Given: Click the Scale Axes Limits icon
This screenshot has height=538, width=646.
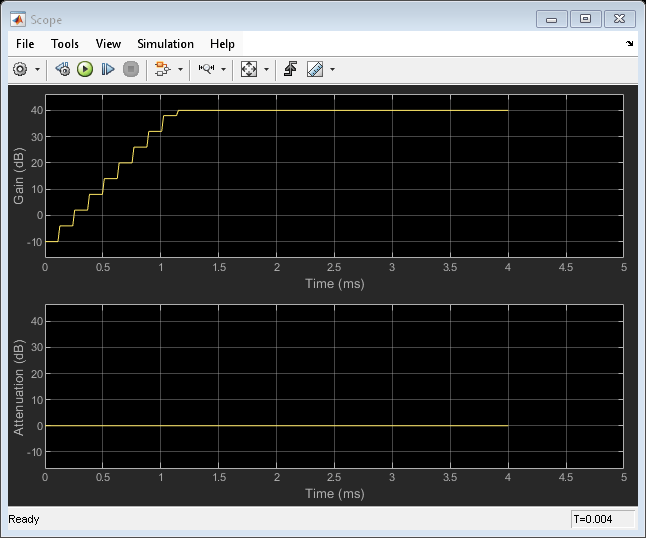Looking at the screenshot, I should coord(249,69).
